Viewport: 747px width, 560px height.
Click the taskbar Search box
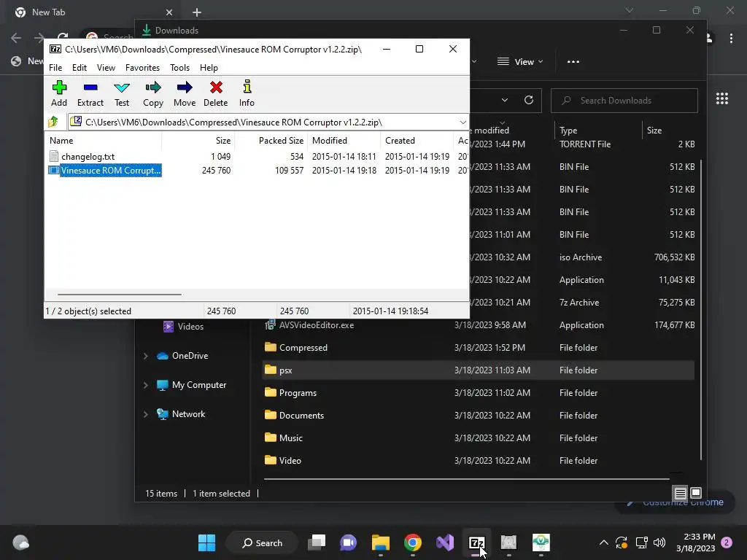[x=263, y=542]
